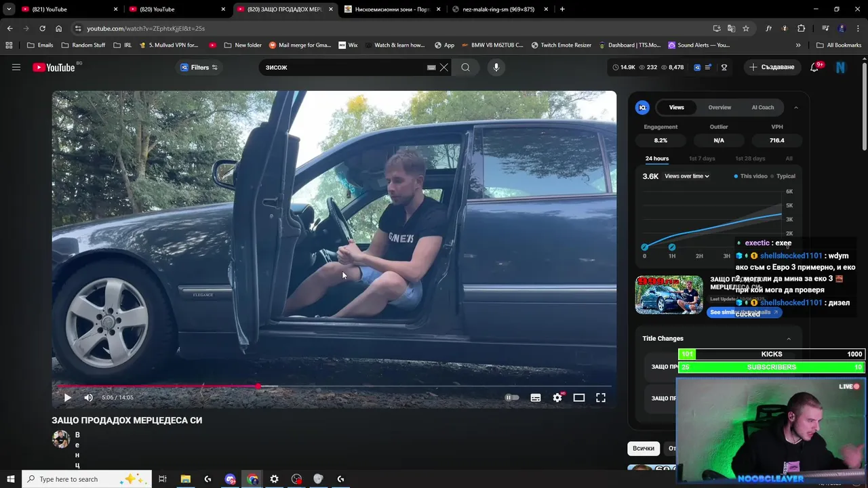Click the search magnifier button
Screen dimensions: 868x488
[465, 67]
